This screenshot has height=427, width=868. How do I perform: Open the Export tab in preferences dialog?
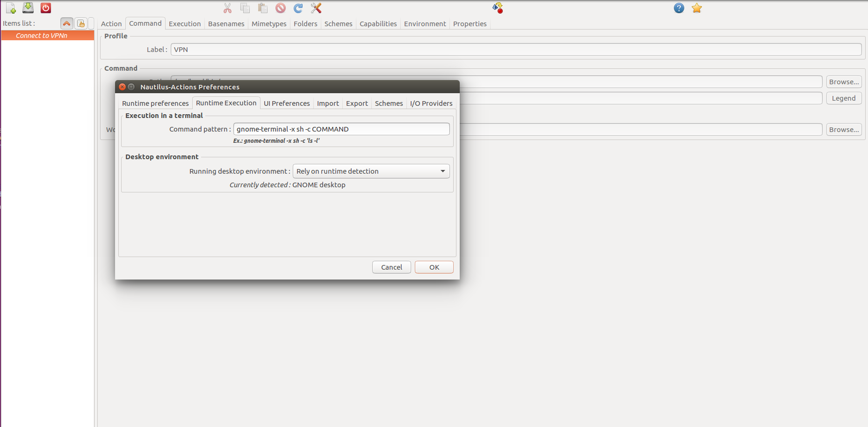pos(357,103)
